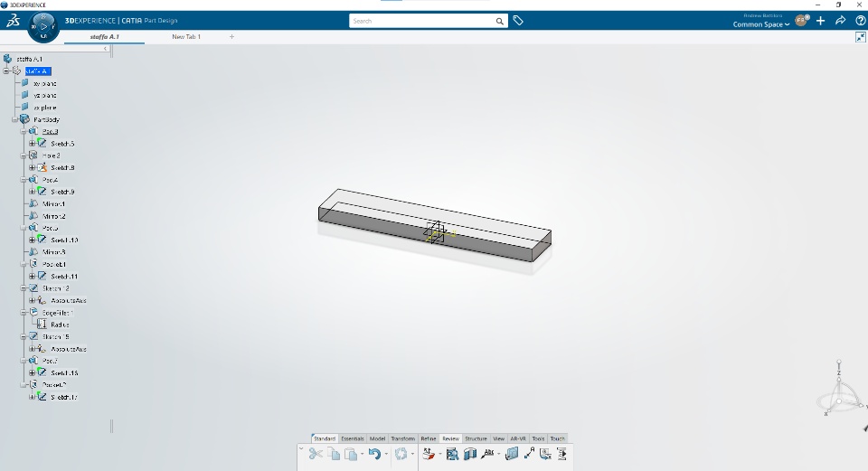
Task: Select the Radius parameter tree item
Action: [x=60, y=325]
